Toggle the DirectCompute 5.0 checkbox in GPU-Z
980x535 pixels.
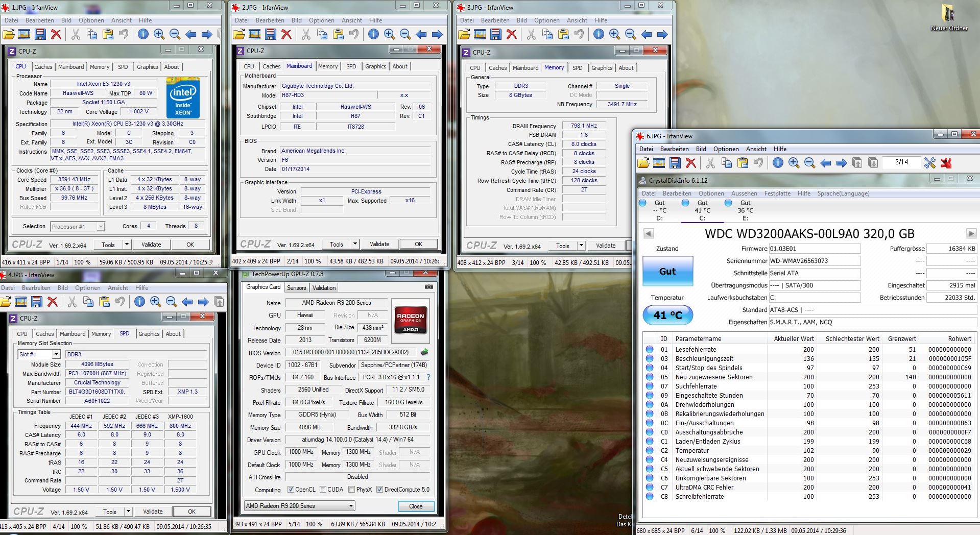379,490
